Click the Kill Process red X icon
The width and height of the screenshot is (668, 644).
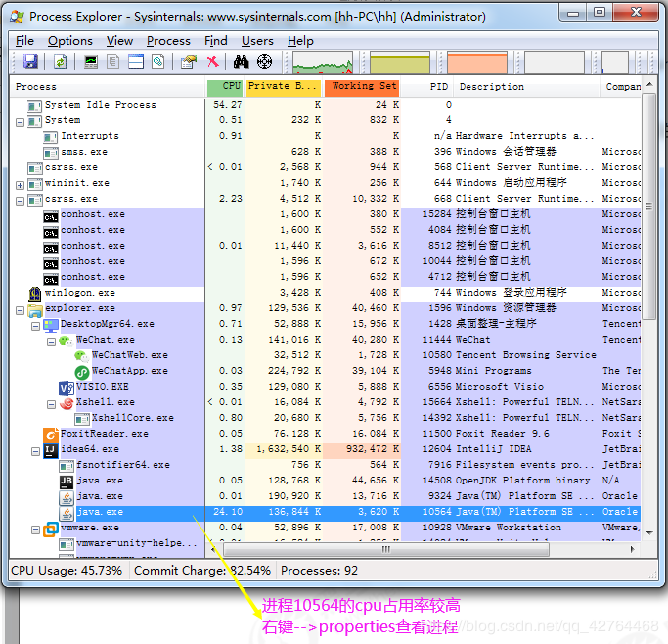coord(212,62)
